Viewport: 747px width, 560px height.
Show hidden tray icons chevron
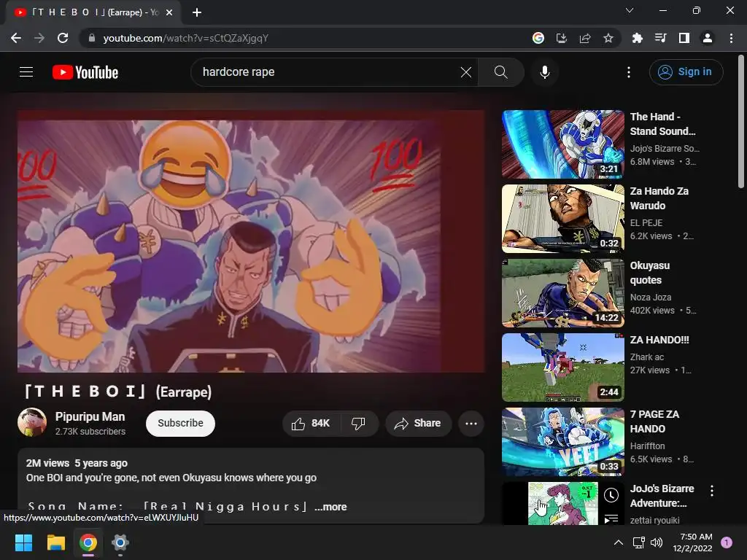[619, 542]
